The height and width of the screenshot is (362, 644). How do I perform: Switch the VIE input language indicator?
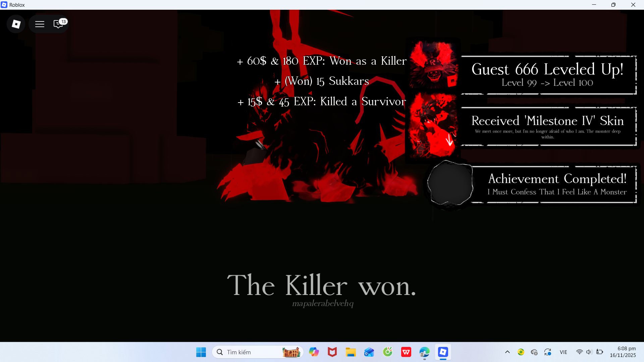[x=563, y=352]
